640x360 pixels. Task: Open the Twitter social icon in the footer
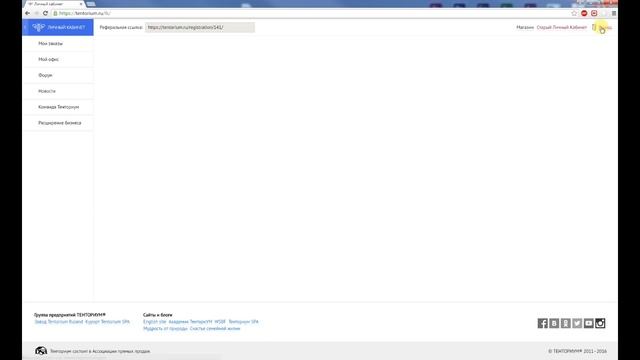pos(577,323)
